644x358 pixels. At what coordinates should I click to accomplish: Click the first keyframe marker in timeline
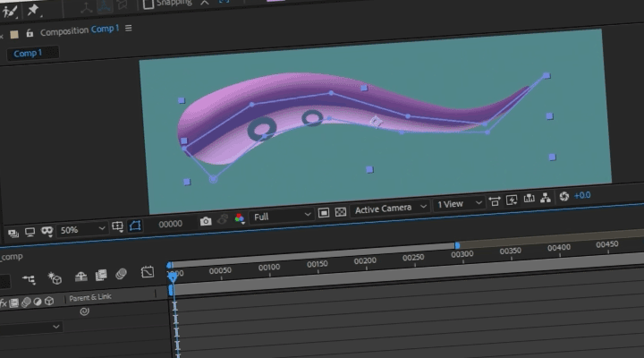click(174, 306)
